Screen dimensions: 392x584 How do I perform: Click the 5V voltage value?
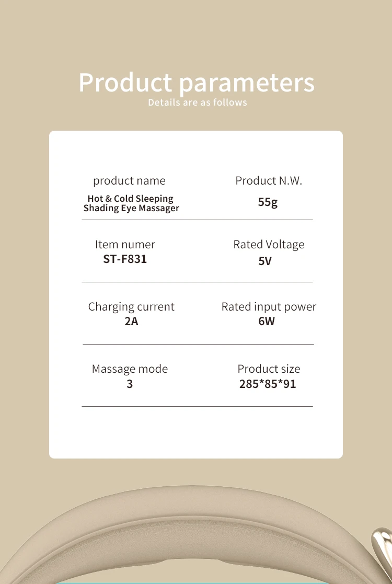click(x=265, y=261)
